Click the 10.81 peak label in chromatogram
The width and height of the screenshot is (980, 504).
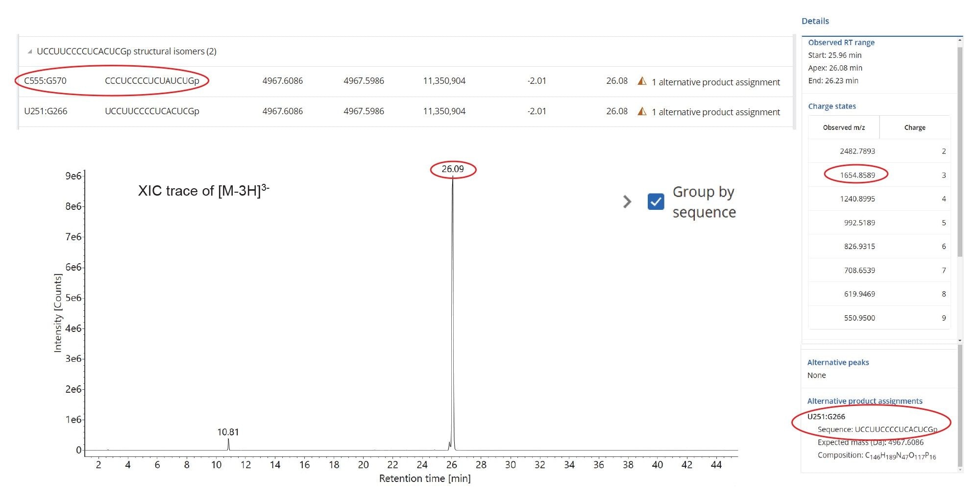(x=228, y=432)
